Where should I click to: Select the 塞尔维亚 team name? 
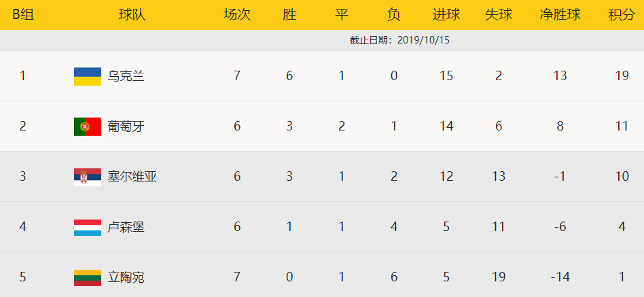132,177
